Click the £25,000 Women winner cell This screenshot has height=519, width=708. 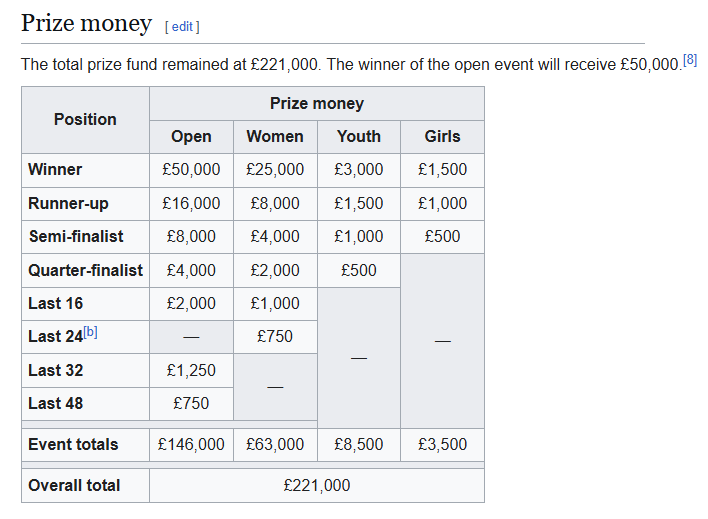pyautogui.click(x=275, y=169)
